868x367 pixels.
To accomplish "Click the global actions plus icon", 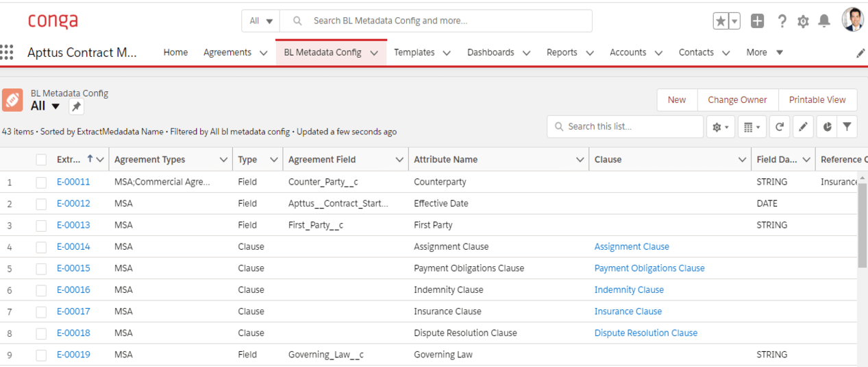I will (757, 21).
